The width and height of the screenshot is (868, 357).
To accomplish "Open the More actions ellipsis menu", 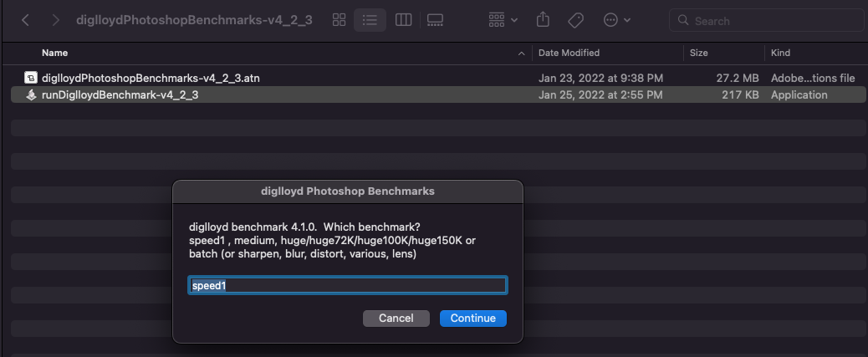I will click(616, 20).
